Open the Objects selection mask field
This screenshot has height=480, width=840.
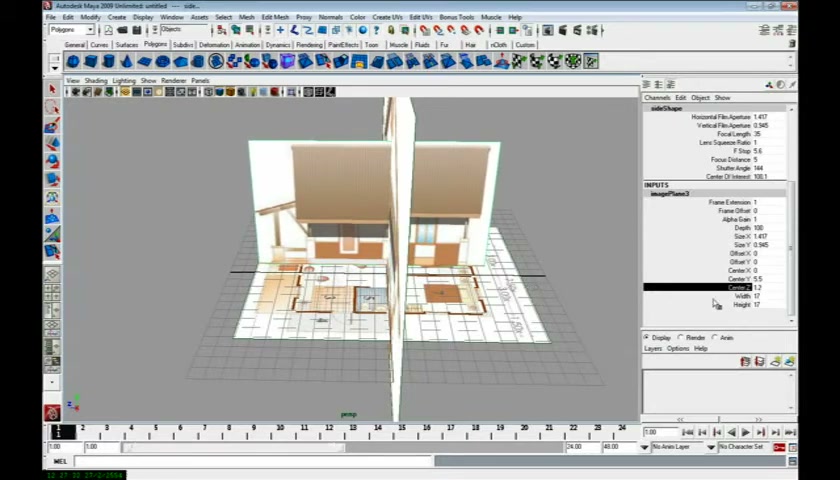pyautogui.click(x=183, y=30)
